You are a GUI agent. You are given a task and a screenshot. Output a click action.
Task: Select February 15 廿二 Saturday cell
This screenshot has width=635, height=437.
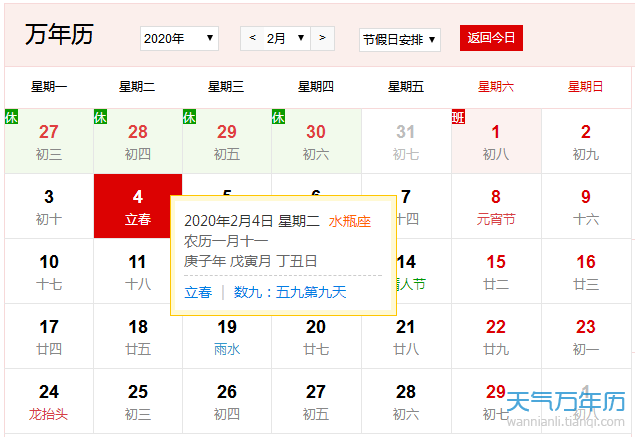(495, 271)
